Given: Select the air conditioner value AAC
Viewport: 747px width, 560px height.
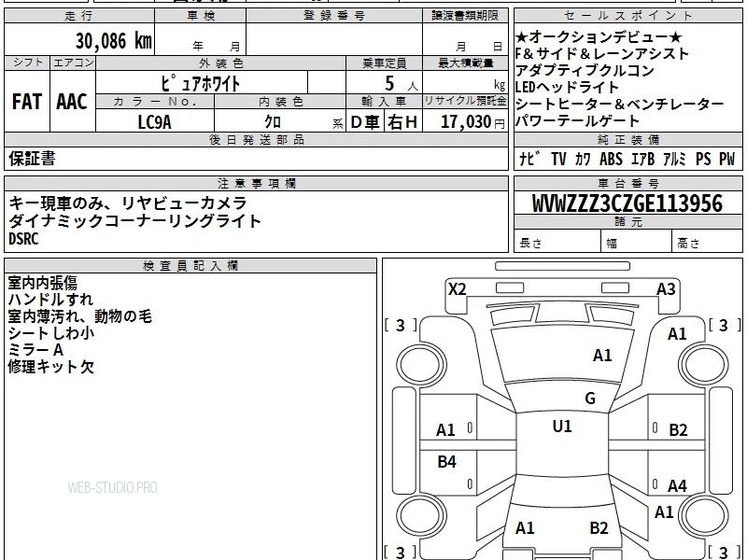Looking at the screenshot, I should click(x=72, y=102).
